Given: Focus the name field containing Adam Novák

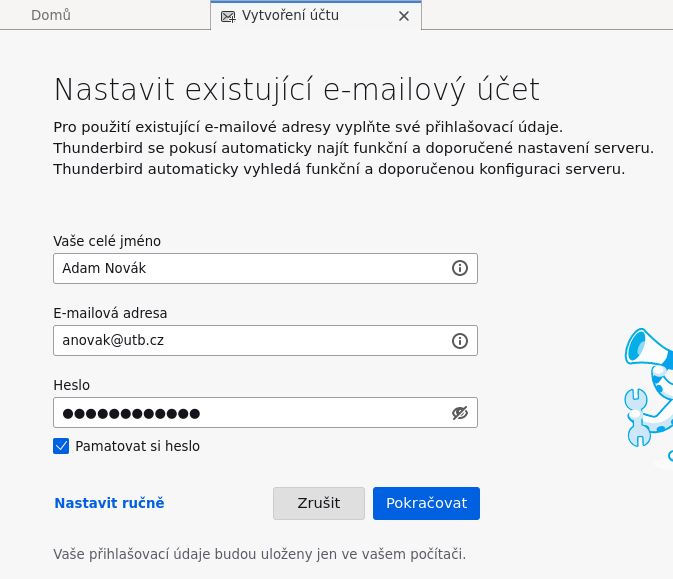Looking at the screenshot, I should point(250,268).
